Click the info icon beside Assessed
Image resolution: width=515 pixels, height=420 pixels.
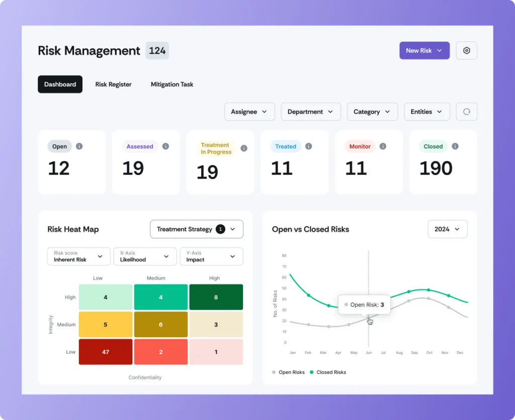tap(165, 146)
